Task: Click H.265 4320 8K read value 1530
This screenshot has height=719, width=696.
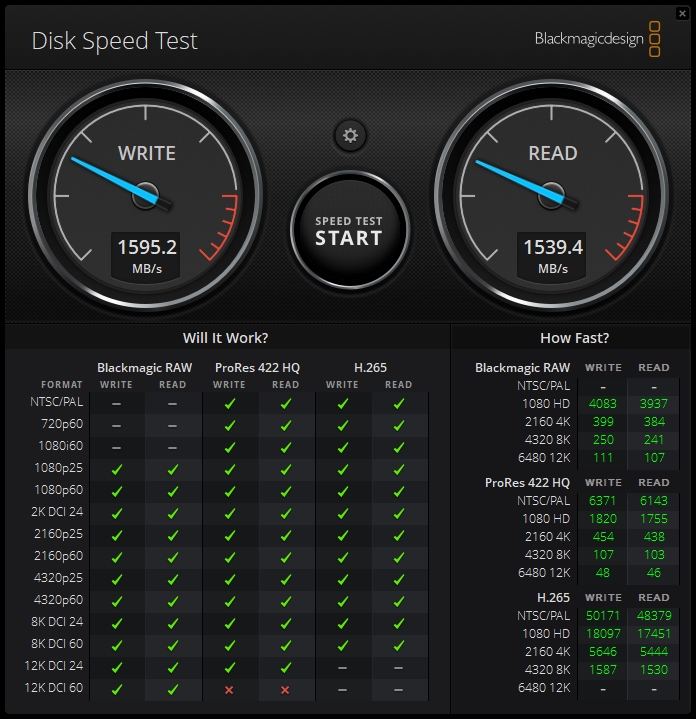Action: (653, 669)
